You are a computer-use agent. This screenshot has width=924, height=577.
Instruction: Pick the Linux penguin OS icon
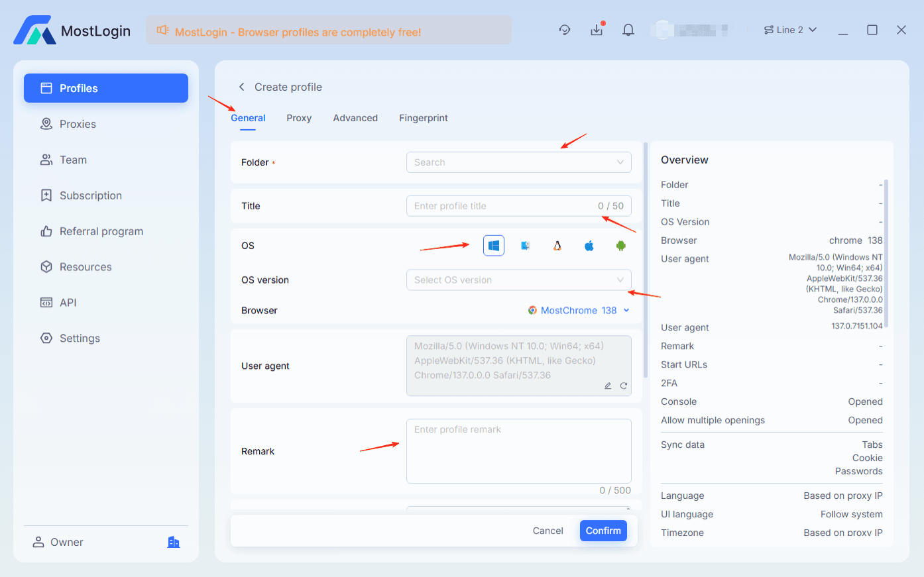pos(557,246)
